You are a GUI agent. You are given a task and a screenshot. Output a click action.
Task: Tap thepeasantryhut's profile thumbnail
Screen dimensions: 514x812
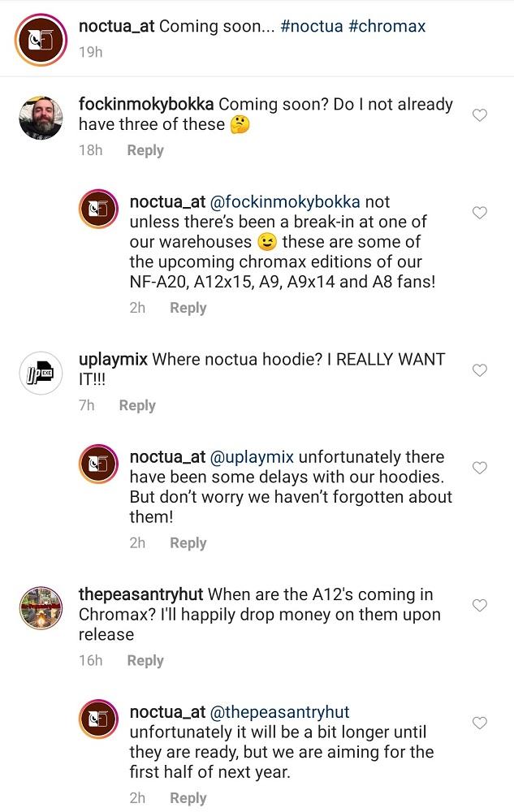tap(41, 607)
